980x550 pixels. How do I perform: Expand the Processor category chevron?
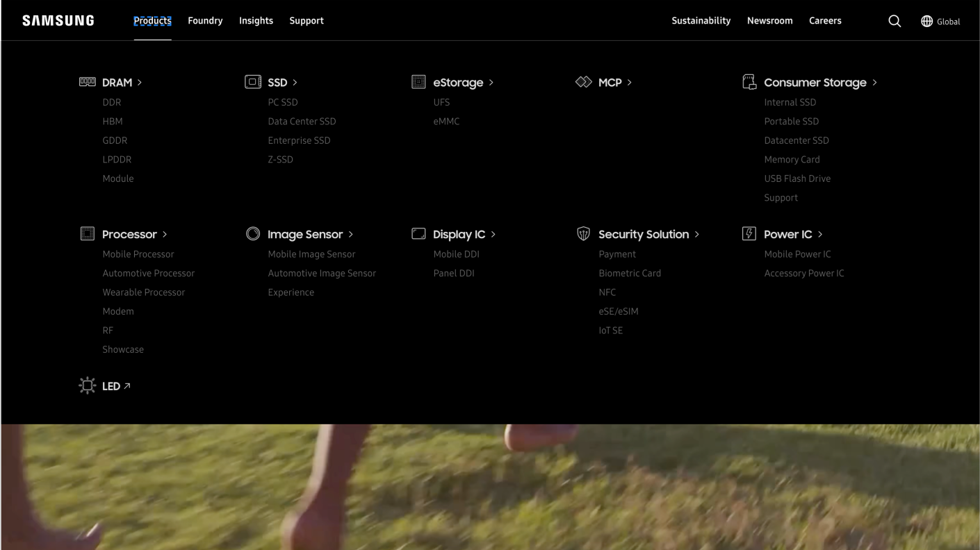point(165,235)
